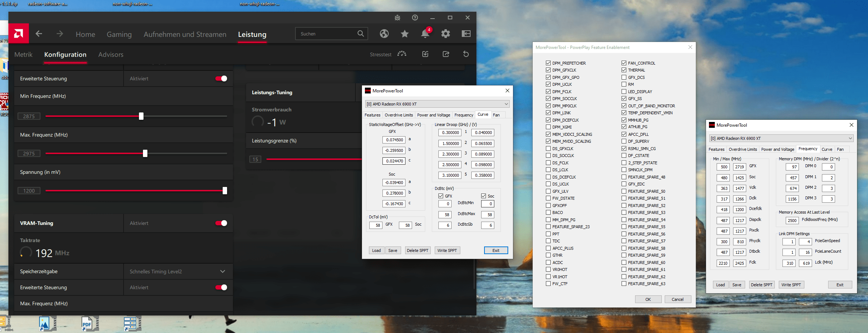The height and width of the screenshot is (333, 868).
Task: Click Spannung (in mV) slider handle
Action: (x=225, y=191)
